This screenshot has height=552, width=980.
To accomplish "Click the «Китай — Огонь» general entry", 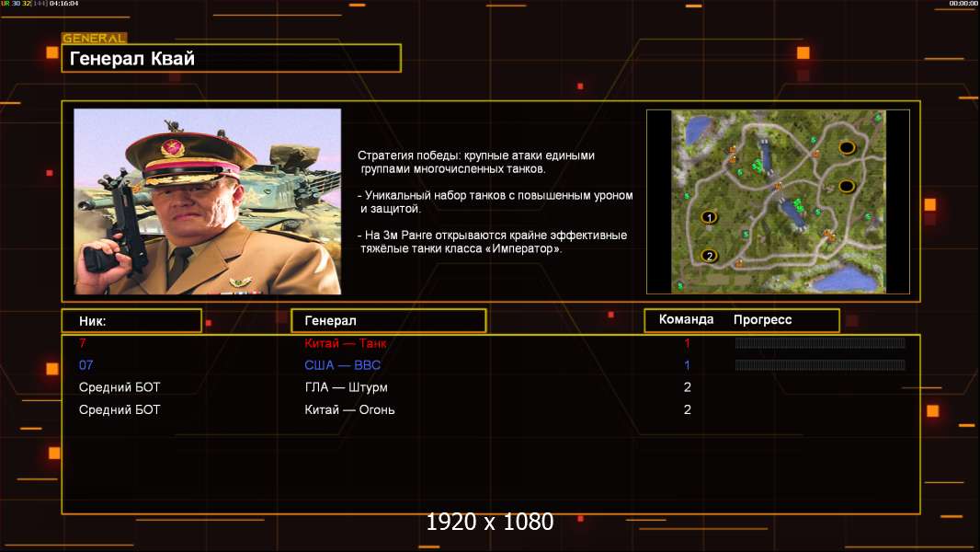I will pos(349,410).
